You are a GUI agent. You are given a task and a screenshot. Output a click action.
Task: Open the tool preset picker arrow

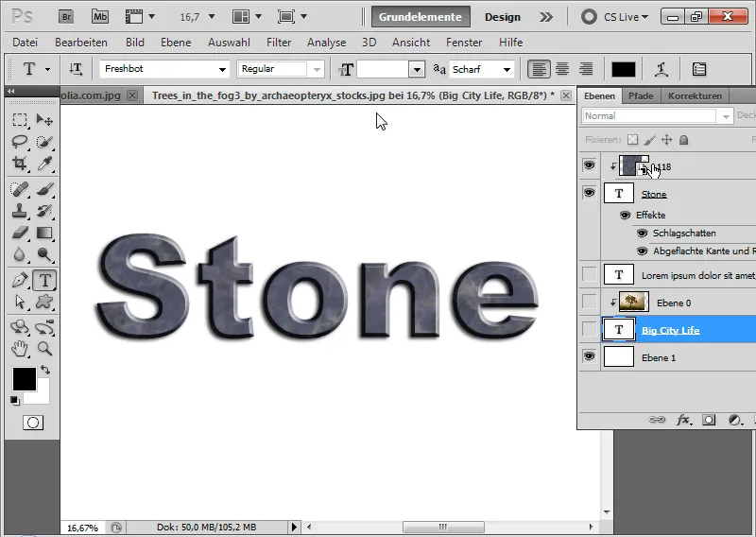pos(48,69)
